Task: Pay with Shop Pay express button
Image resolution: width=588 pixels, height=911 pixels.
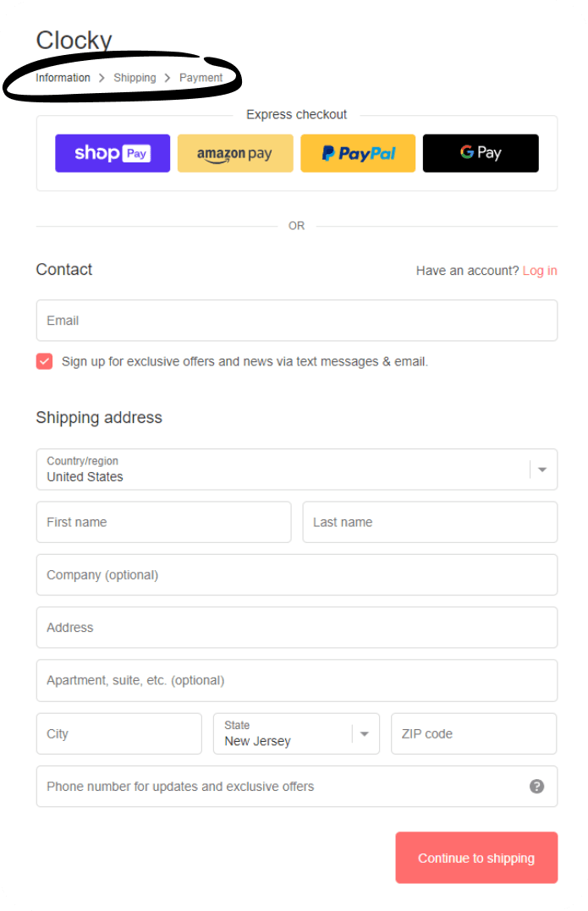Action: coord(113,153)
